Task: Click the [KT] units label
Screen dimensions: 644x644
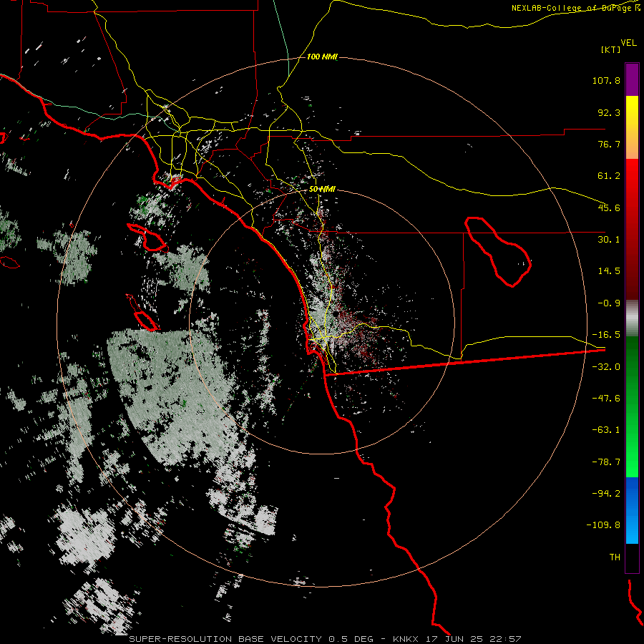Action: 611,49
